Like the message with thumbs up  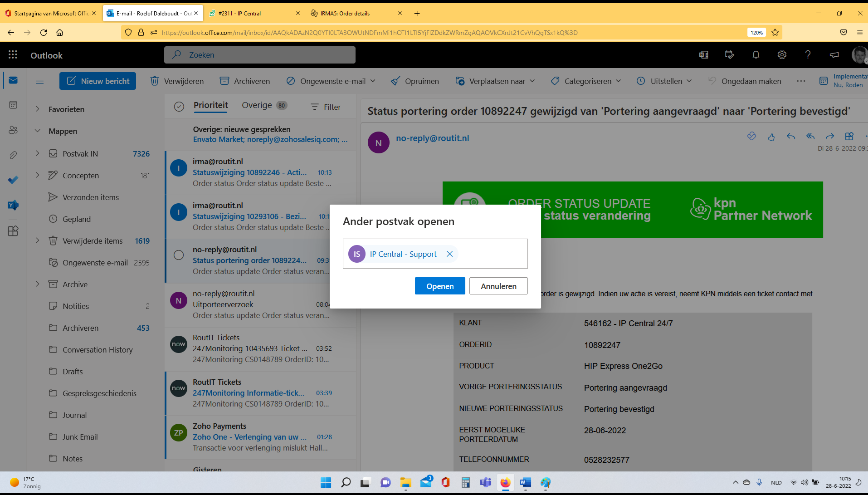[771, 137]
